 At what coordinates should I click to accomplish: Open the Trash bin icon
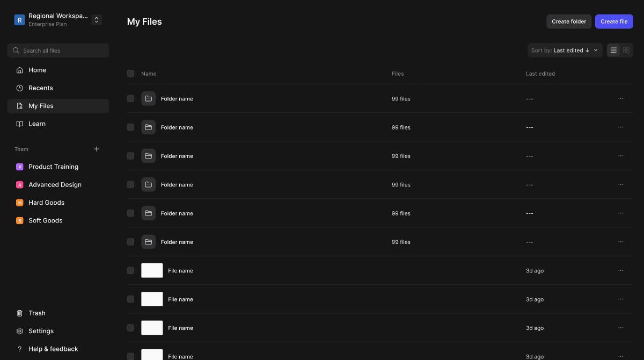point(19,313)
